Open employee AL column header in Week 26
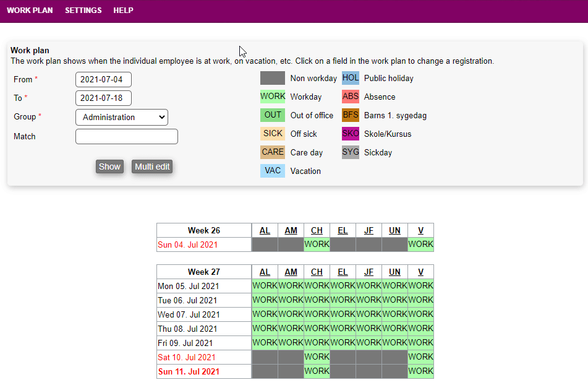588x385 pixels. point(265,231)
